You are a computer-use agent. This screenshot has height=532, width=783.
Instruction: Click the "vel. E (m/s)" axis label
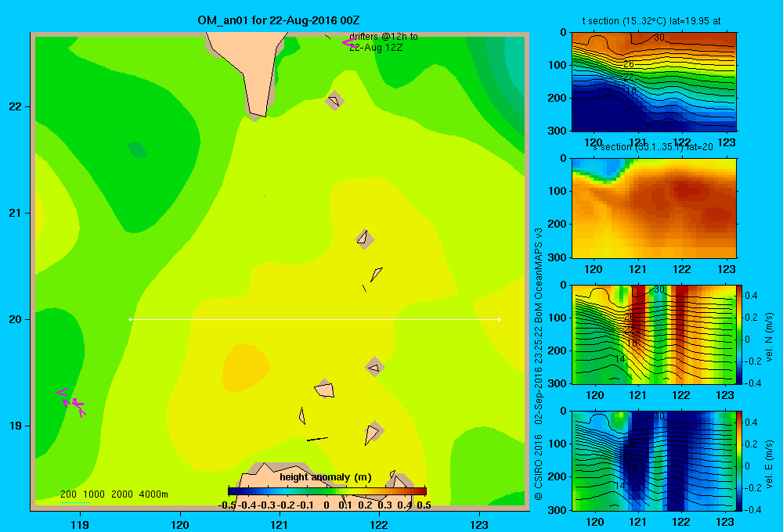tap(770, 464)
